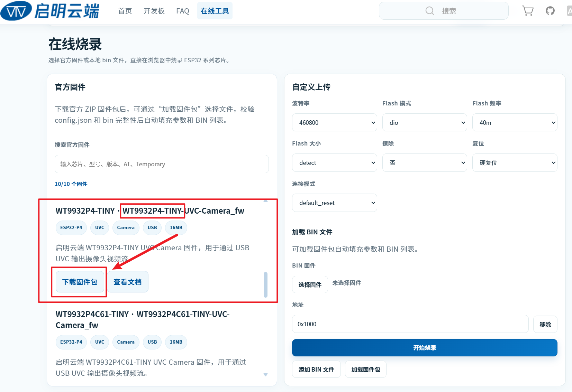Start flashing with 开始烧录 button
The width and height of the screenshot is (572, 392).
425,348
